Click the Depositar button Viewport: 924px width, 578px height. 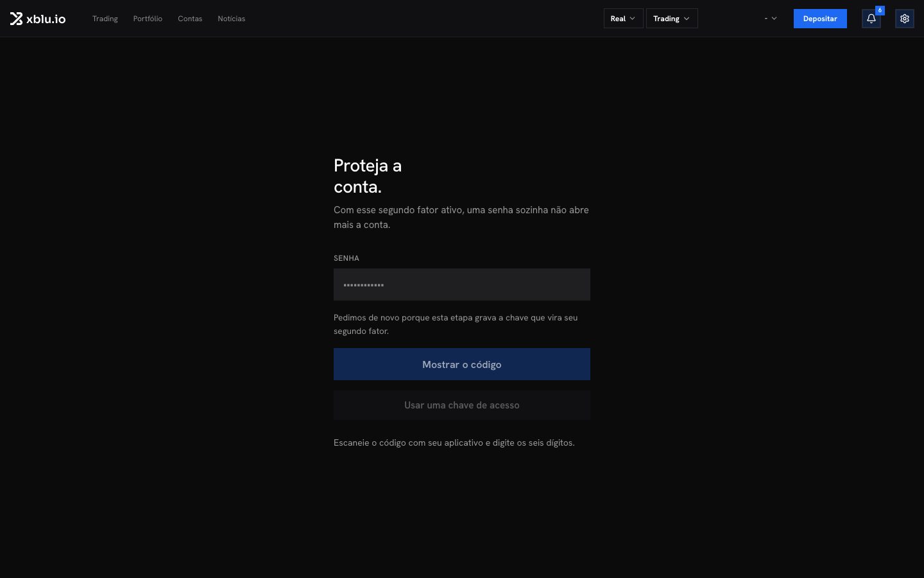(820, 19)
